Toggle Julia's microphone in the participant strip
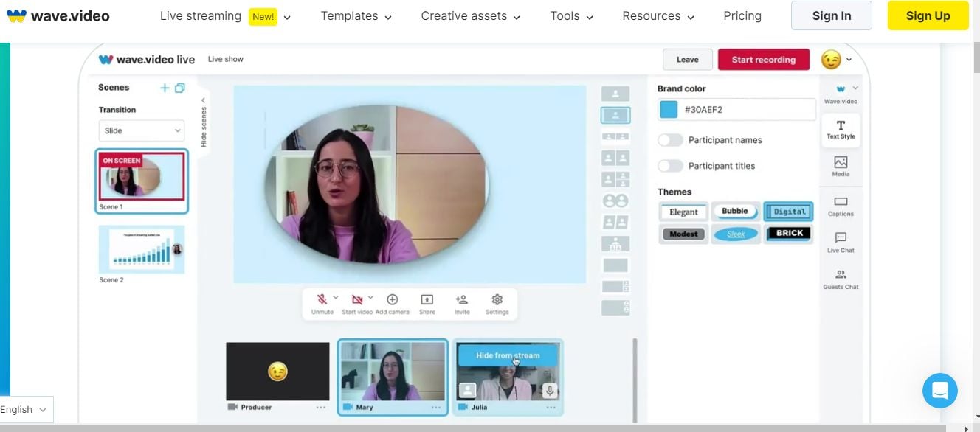 point(549,391)
